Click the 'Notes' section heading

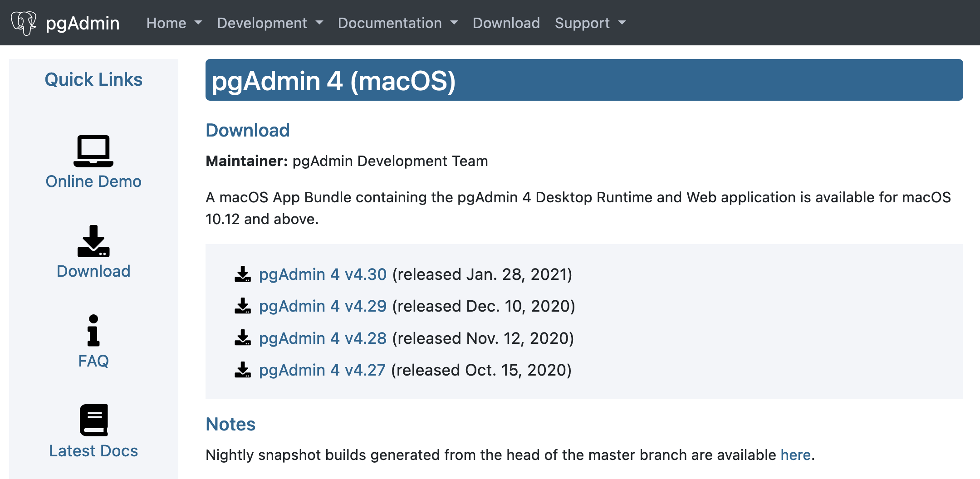coord(230,424)
